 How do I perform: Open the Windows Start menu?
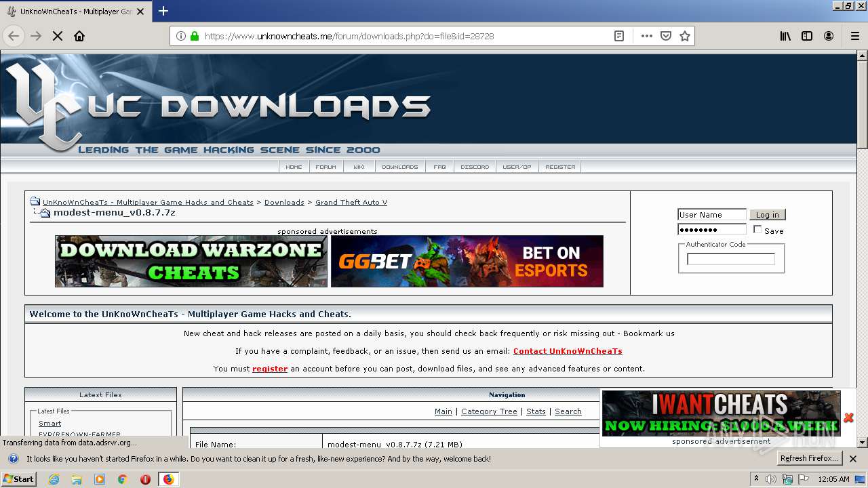(18, 479)
